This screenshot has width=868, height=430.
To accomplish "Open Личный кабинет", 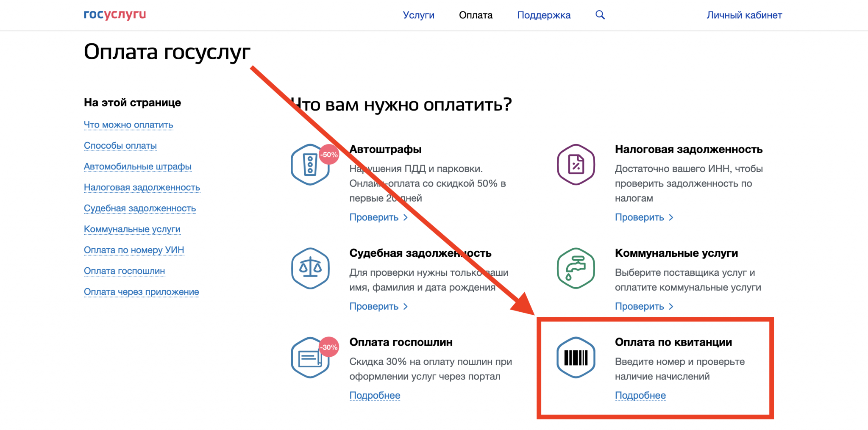I will pos(744,15).
